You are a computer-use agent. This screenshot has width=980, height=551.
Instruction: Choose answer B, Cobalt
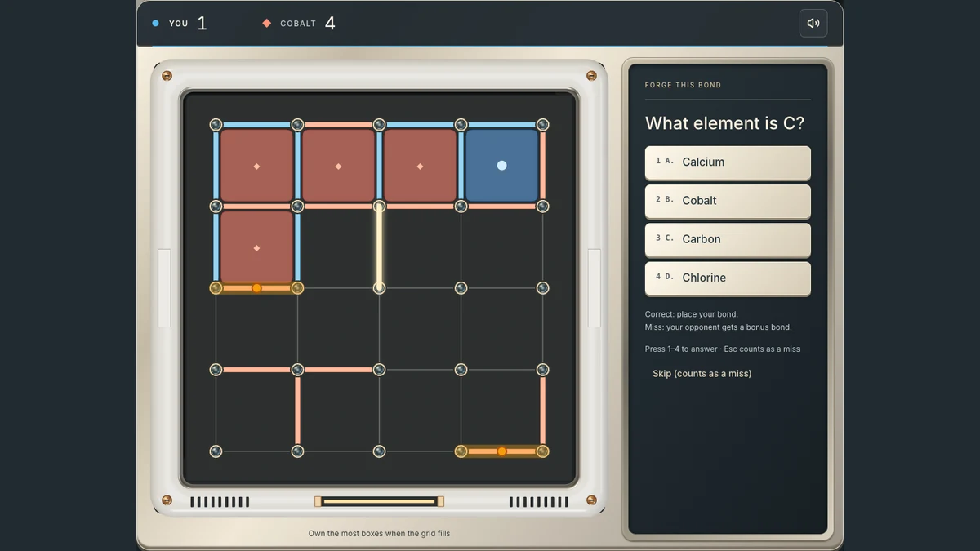pos(728,201)
